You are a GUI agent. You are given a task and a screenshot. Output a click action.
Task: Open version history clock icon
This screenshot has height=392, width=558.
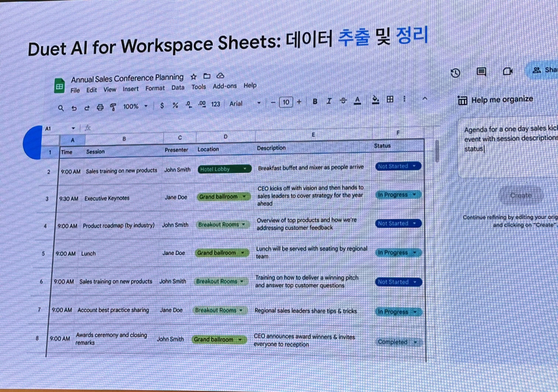pos(455,73)
